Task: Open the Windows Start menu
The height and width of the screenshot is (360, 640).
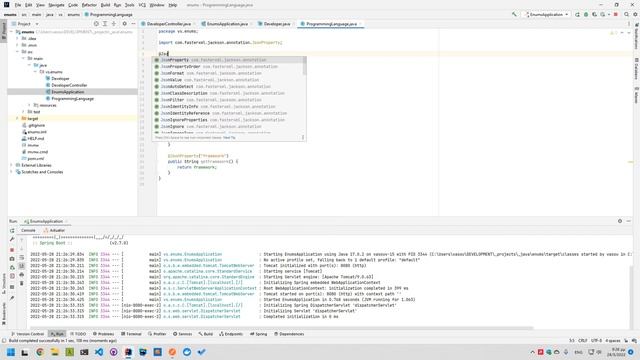Action: [11, 352]
